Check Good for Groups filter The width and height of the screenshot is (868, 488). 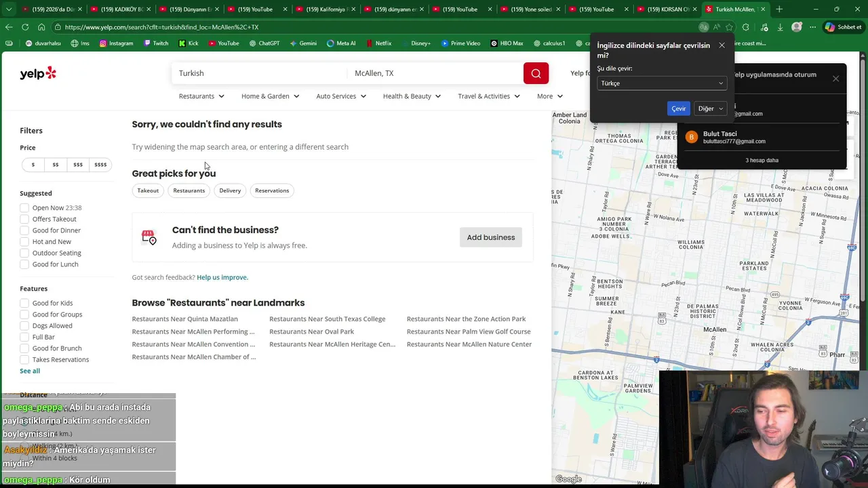[x=24, y=314]
